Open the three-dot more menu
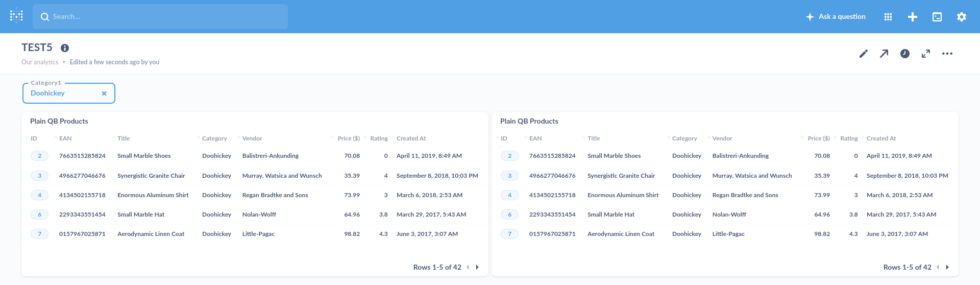980x285 pixels. (947, 54)
